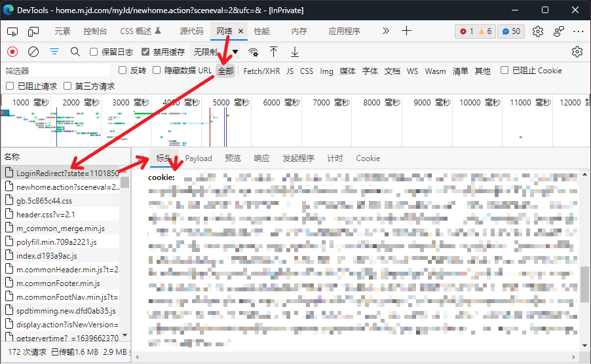The height and width of the screenshot is (364, 591).
Task: Click the export HAR download arrow
Action: pos(295,52)
